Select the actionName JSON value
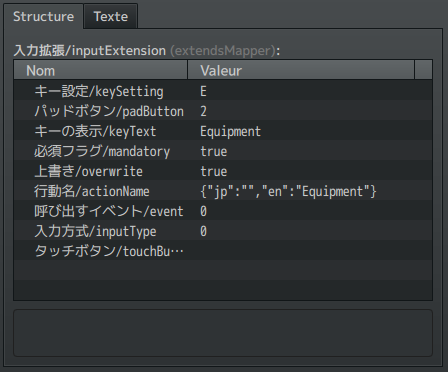Viewport: 448px width, 372px height. (x=288, y=191)
